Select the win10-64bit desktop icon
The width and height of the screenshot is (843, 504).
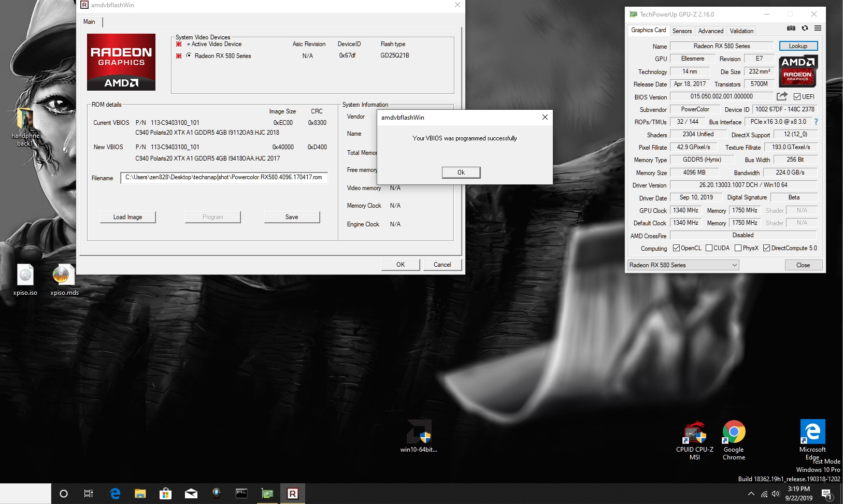click(419, 436)
